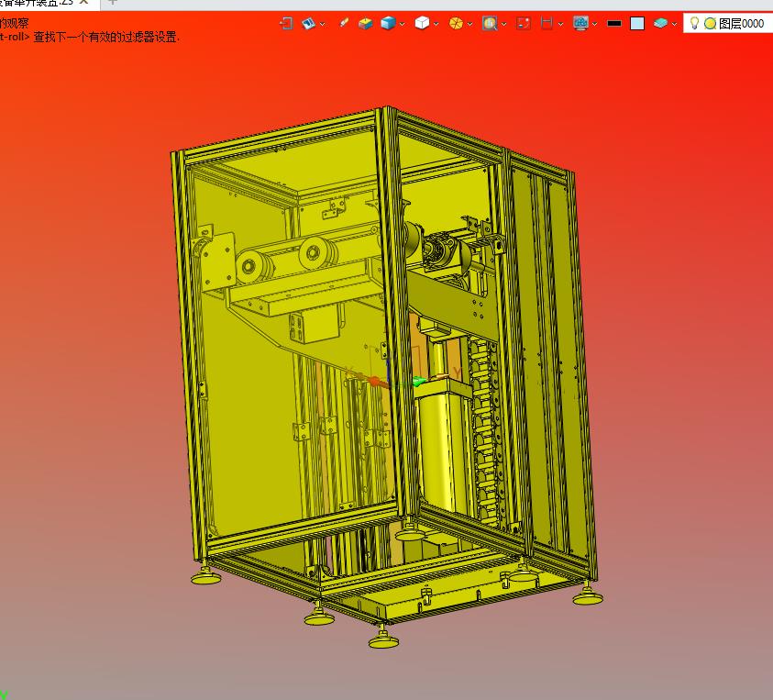Image resolution: width=773 pixels, height=700 pixels.
Task: Select the pencil highlight tool icon
Action: 344,23
